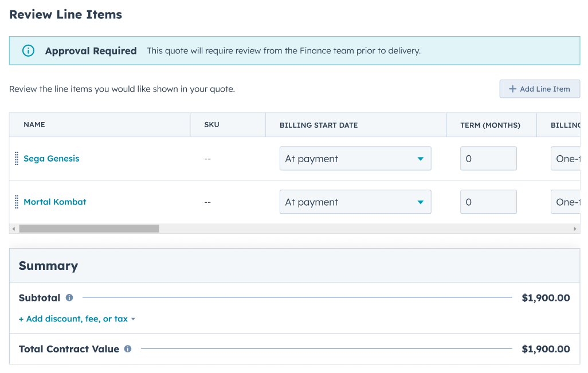Viewport: 588px width, 373px height.
Task: Expand Mortal Kombat billing start date dropdown
Action: click(355, 202)
